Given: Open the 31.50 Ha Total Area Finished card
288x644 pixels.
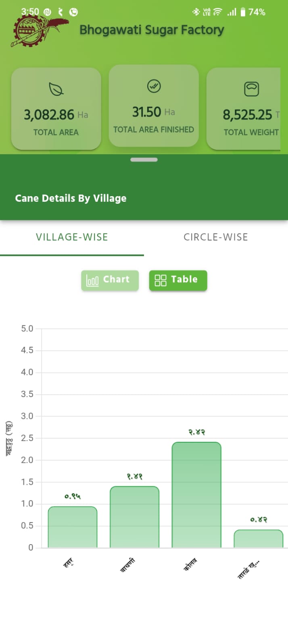Looking at the screenshot, I should (154, 106).
